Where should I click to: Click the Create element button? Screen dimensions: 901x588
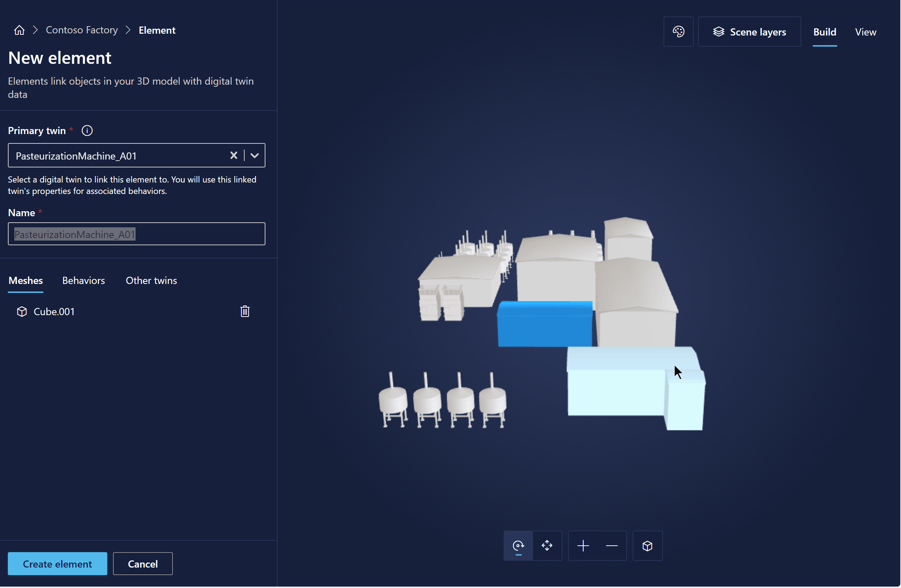point(57,563)
